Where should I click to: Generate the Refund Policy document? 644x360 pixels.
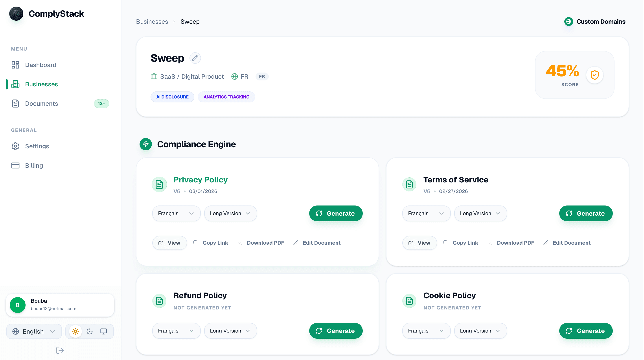pos(336,331)
